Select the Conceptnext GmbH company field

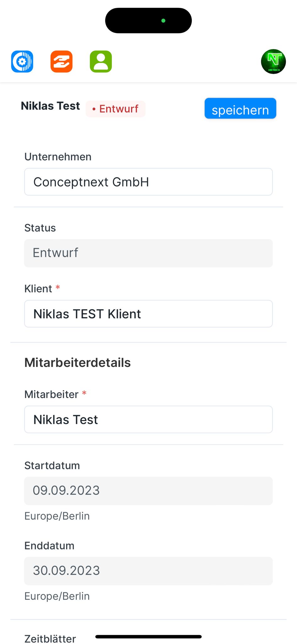(148, 182)
